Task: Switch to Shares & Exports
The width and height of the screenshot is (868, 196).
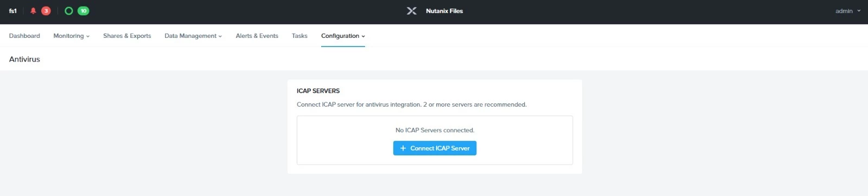Action: 127,36
